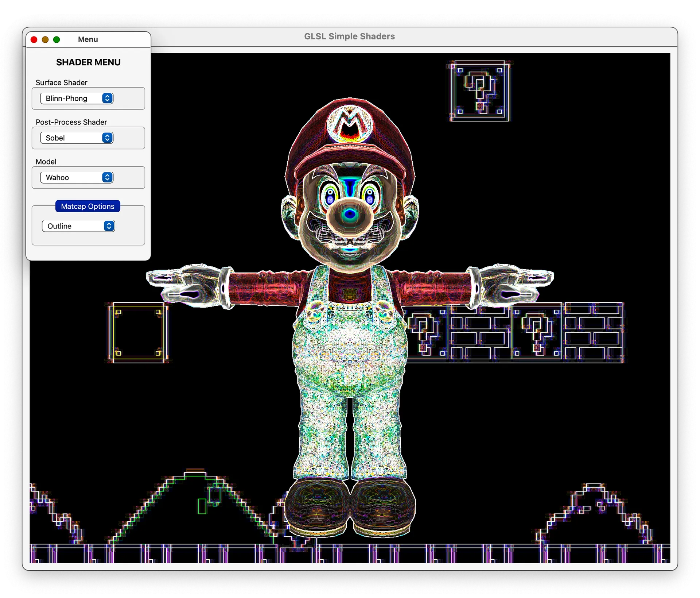
Task: Click the yellow minimize button on Menu window
Action: coord(45,39)
